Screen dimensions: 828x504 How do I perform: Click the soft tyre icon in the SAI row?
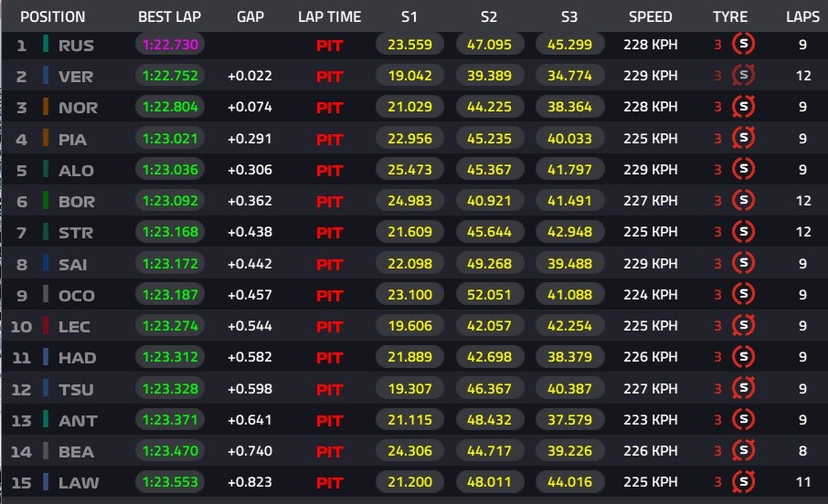pos(743,263)
